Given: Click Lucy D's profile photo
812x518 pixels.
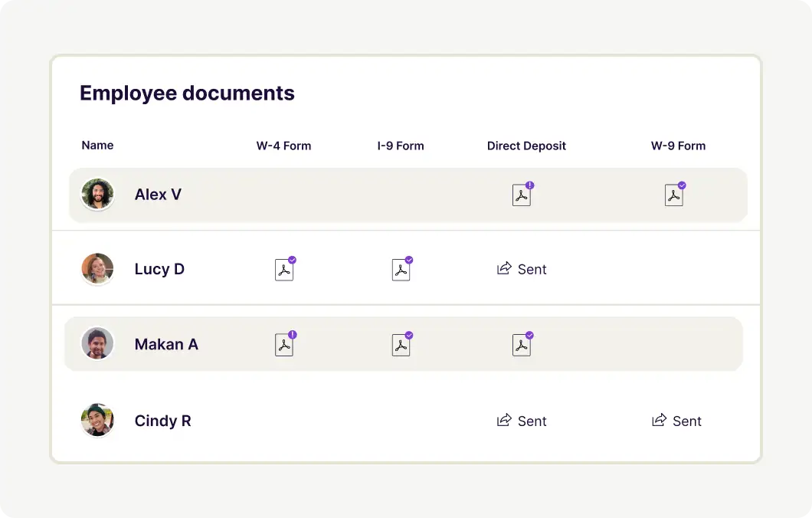Looking at the screenshot, I should [x=97, y=269].
